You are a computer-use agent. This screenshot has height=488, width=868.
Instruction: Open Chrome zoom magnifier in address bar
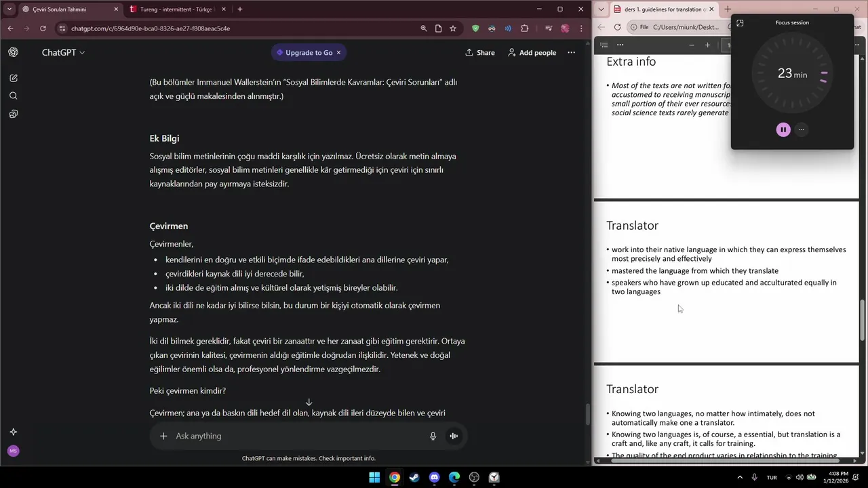tap(424, 28)
